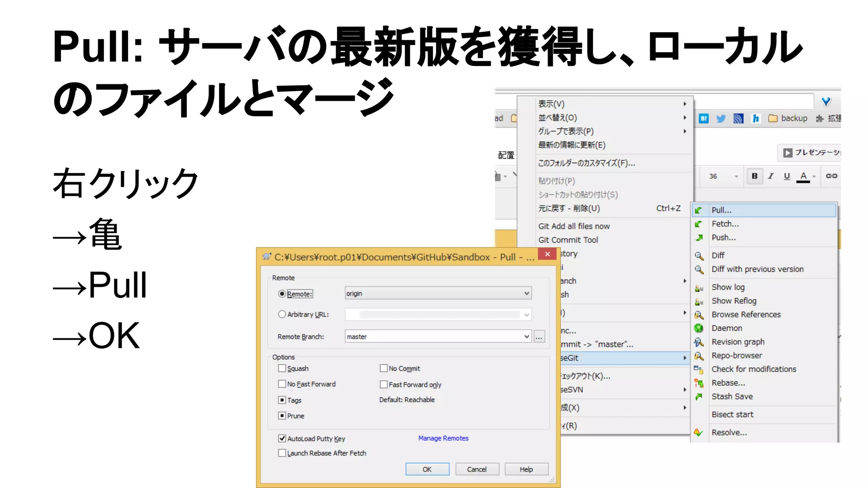Click the Pull dialog resize grip

(552, 480)
